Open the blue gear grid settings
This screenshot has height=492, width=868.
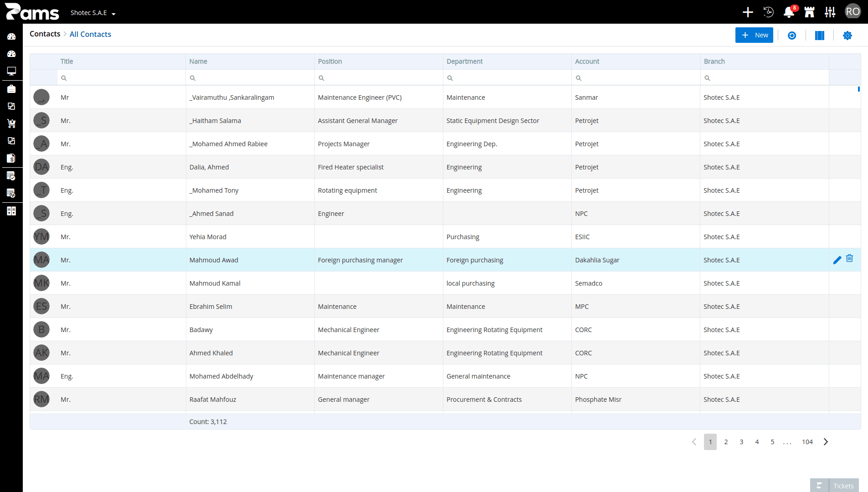847,36
